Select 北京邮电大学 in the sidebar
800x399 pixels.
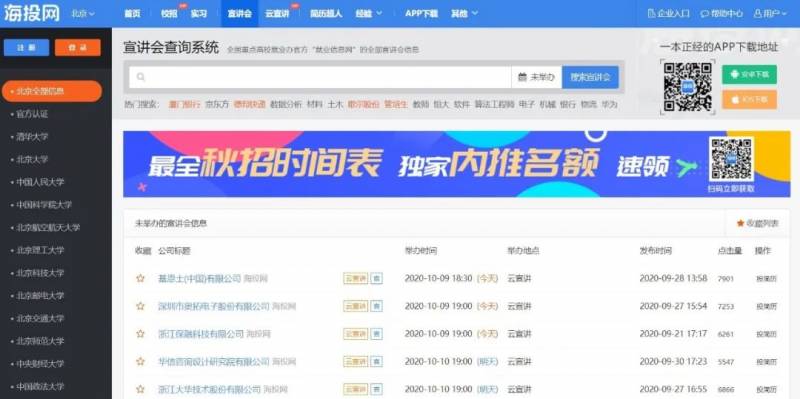pos(40,295)
